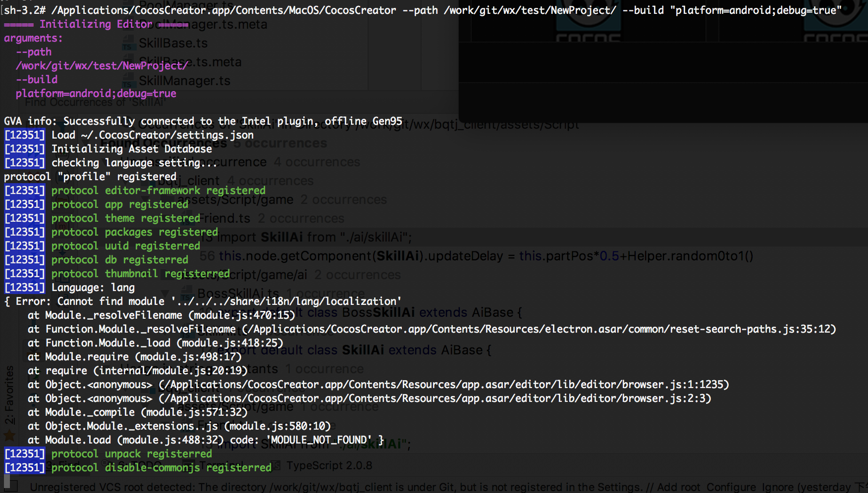Click the 'Module._compile (module.js:571:32)' line
Viewport: 868px width, 493px height.
[138, 412]
